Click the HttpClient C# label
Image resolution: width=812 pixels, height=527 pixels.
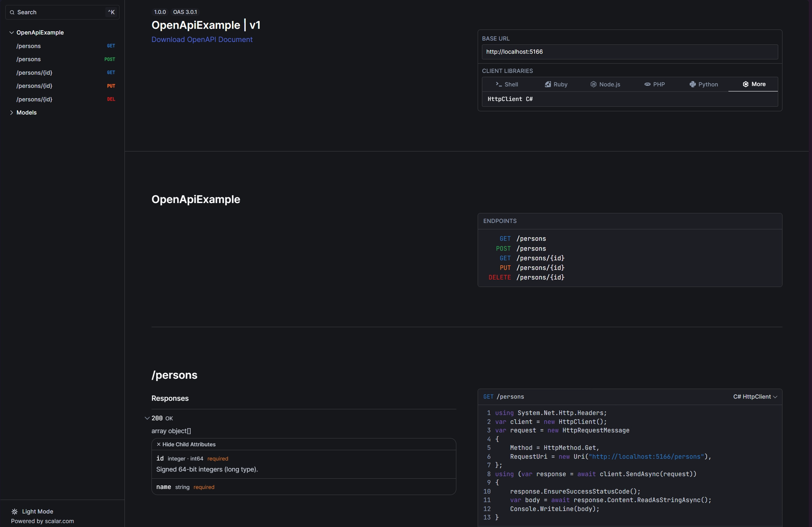[x=510, y=99]
